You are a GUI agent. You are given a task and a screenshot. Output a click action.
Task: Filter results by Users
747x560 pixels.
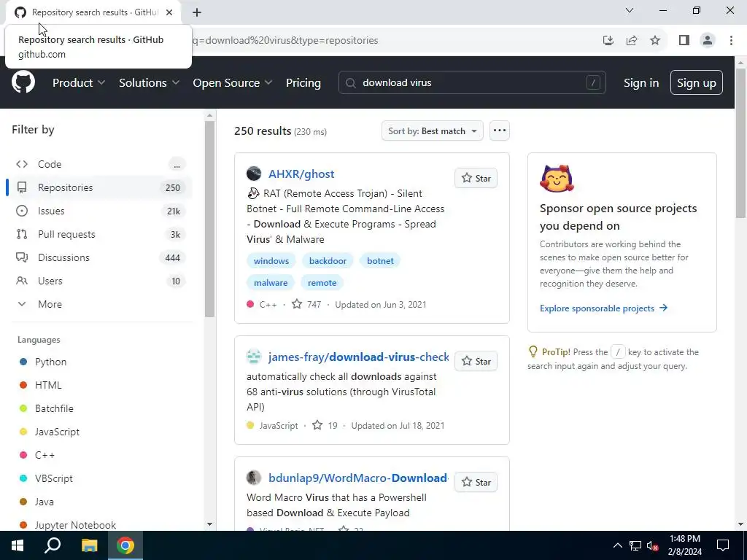pyautogui.click(x=101, y=281)
